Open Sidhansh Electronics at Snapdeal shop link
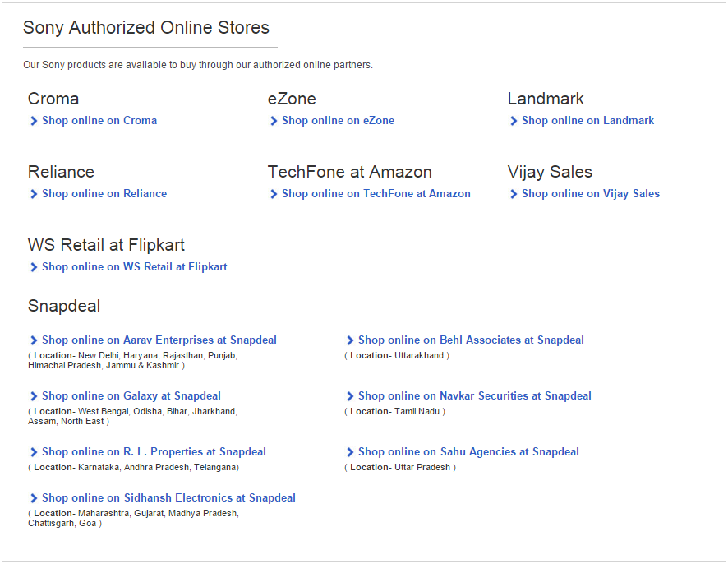Image resolution: width=728 pixels, height=564 pixels. coord(168,498)
